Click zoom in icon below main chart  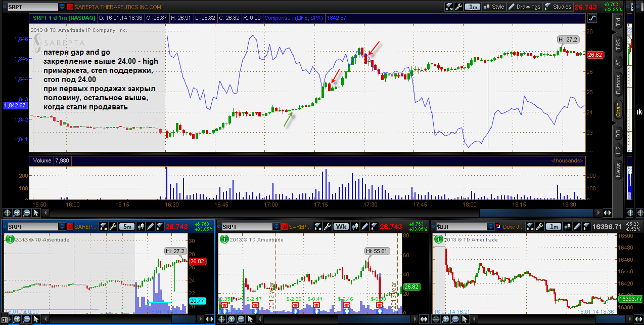tap(17, 213)
